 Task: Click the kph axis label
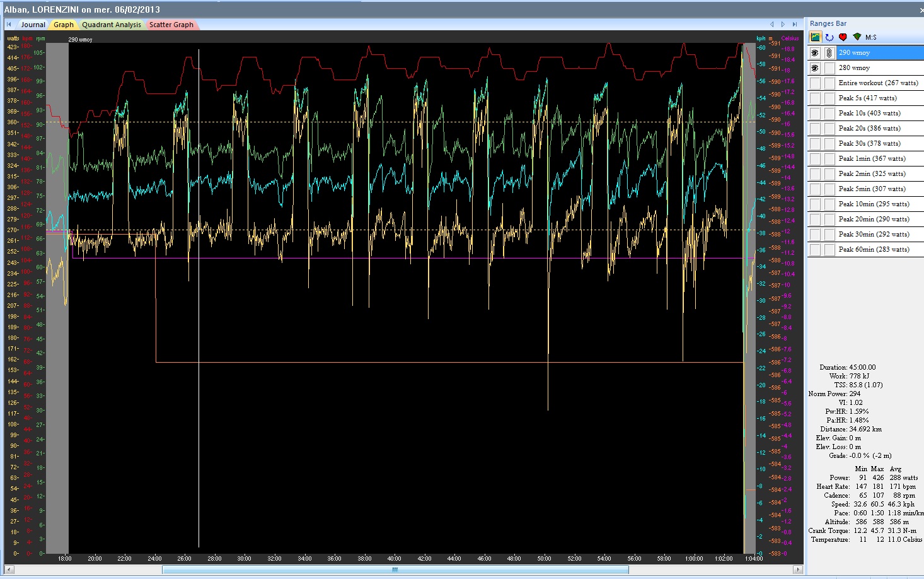(761, 38)
